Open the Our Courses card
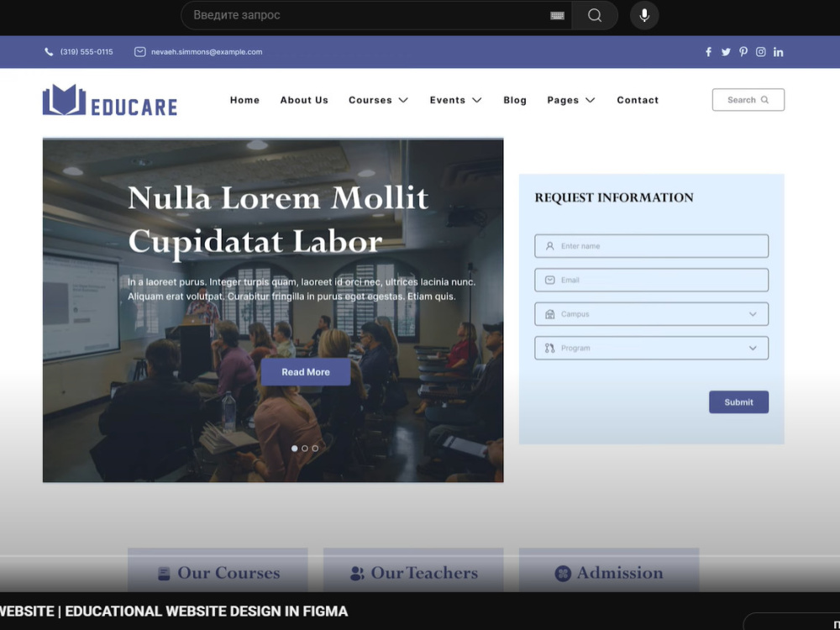Viewport: 840px width, 630px height. coord(218,570)
